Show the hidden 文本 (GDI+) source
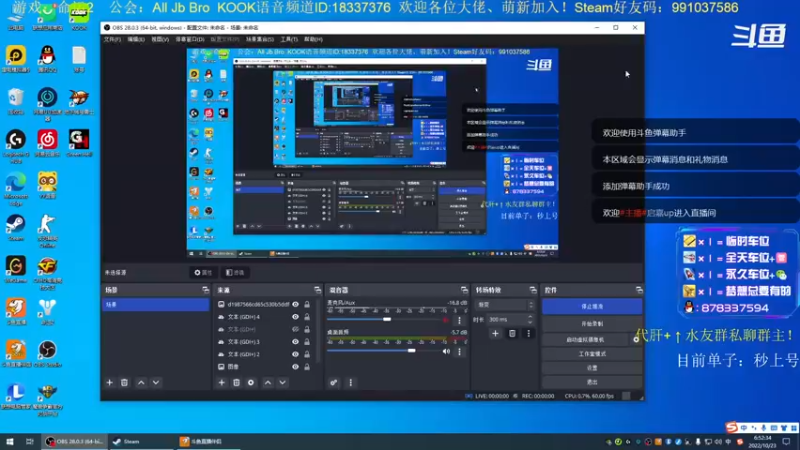 (x=295, y=330)
